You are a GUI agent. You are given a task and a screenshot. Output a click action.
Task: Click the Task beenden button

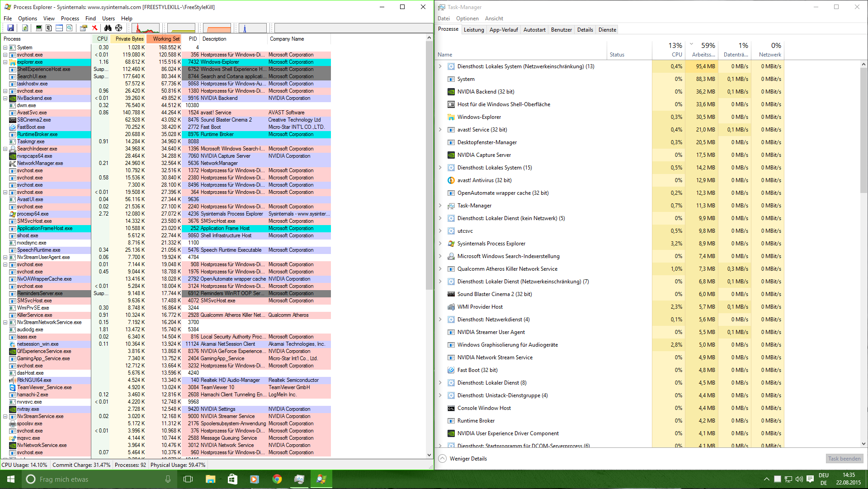[x=844, y=458]
